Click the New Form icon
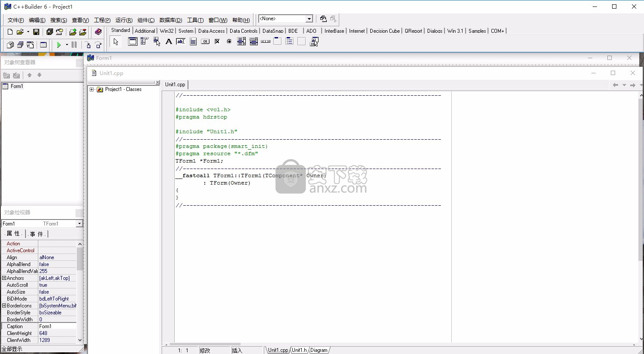The image size is (644, 354). pos(43,45)
